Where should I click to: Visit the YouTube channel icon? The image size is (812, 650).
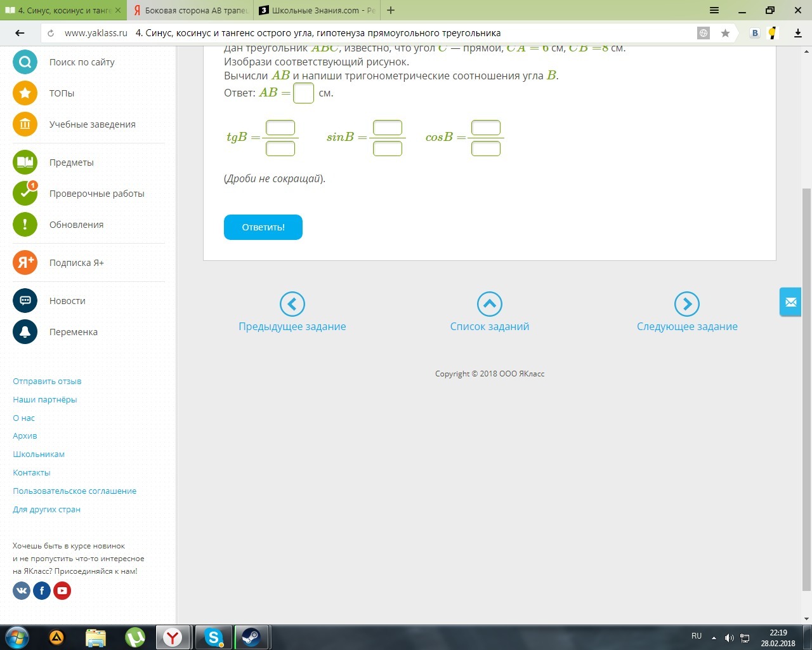point(62,591)
